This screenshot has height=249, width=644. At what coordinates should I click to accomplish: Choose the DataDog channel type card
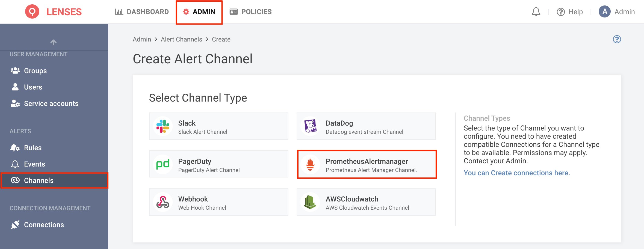click(x=366, y=126)
